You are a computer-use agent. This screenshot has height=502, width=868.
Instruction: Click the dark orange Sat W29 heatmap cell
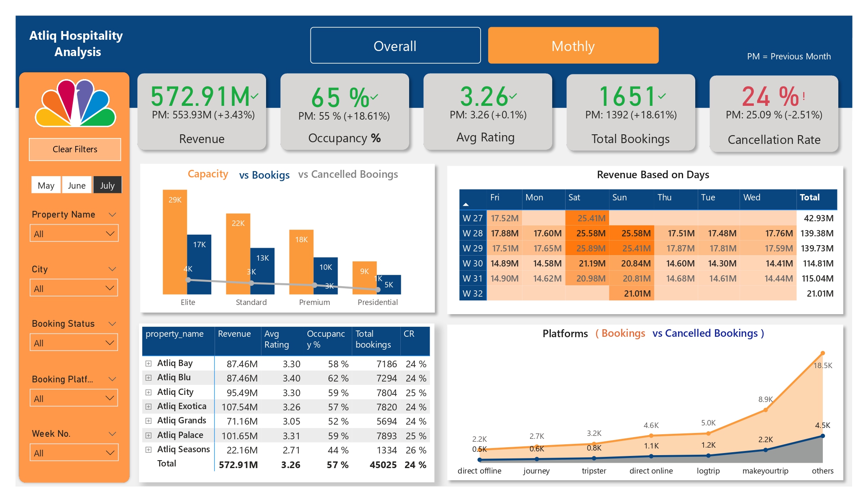[x=586, y=248]
